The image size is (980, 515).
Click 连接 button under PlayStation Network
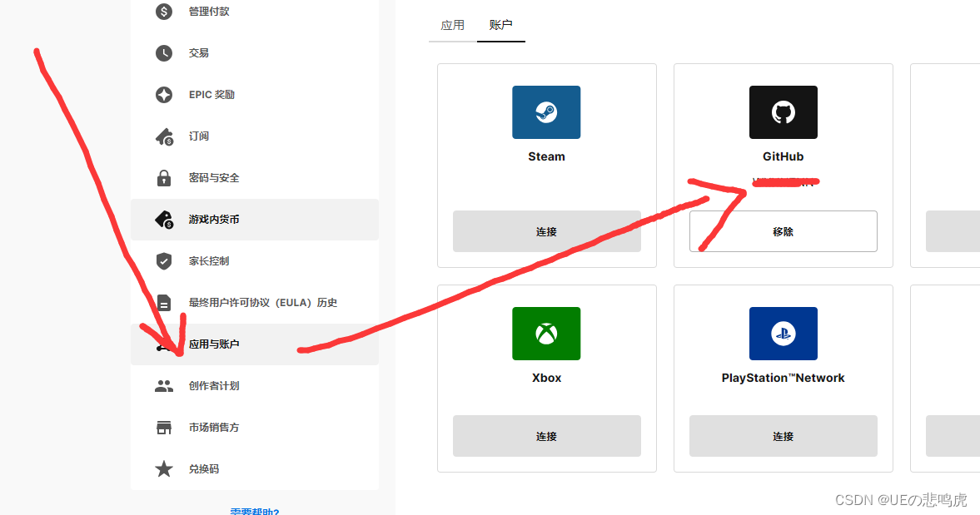[x=784, y=436]
